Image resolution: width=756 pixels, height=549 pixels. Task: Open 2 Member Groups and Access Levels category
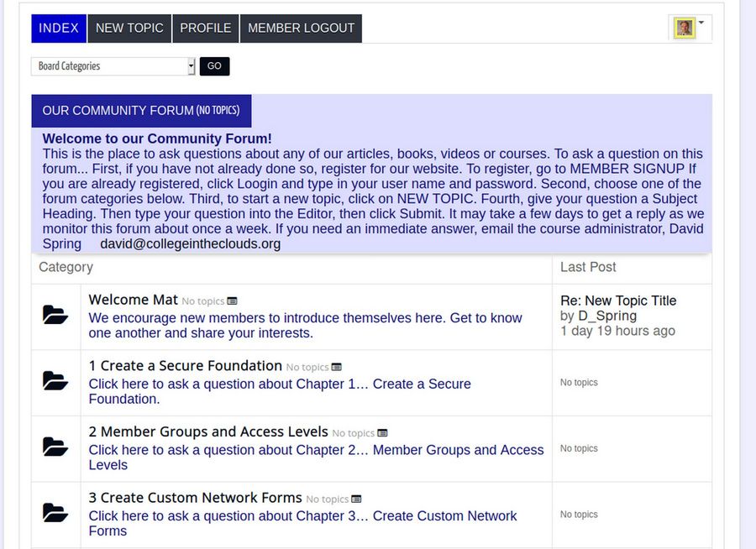208,431
